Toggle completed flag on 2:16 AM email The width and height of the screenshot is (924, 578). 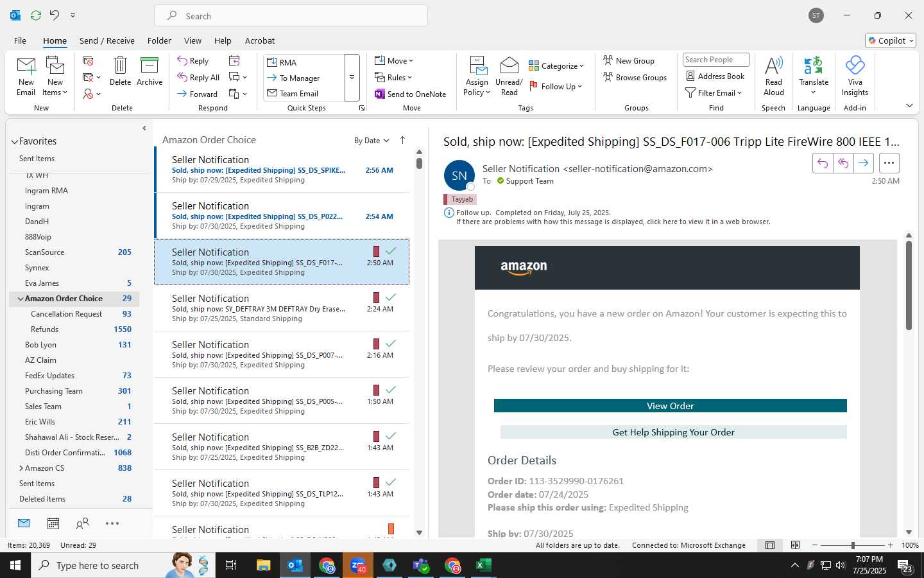coord(390,344)
